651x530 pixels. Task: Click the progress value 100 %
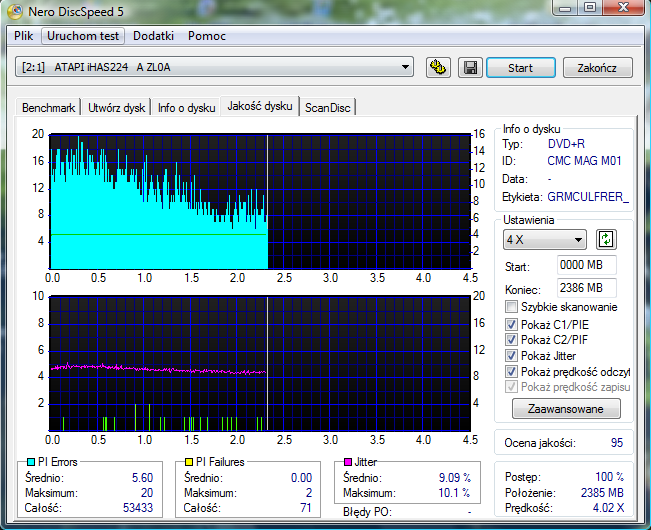click(609, 477)
